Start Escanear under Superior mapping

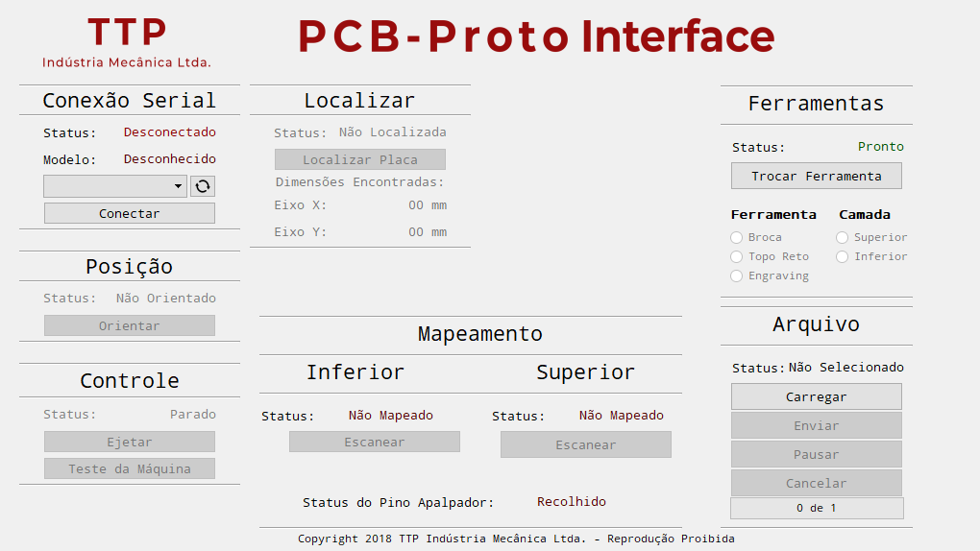[586, 444]
